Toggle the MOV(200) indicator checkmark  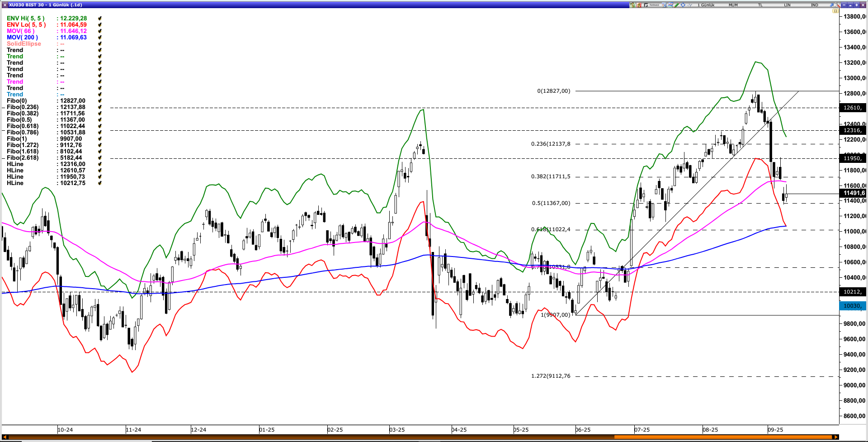point(99,38)
